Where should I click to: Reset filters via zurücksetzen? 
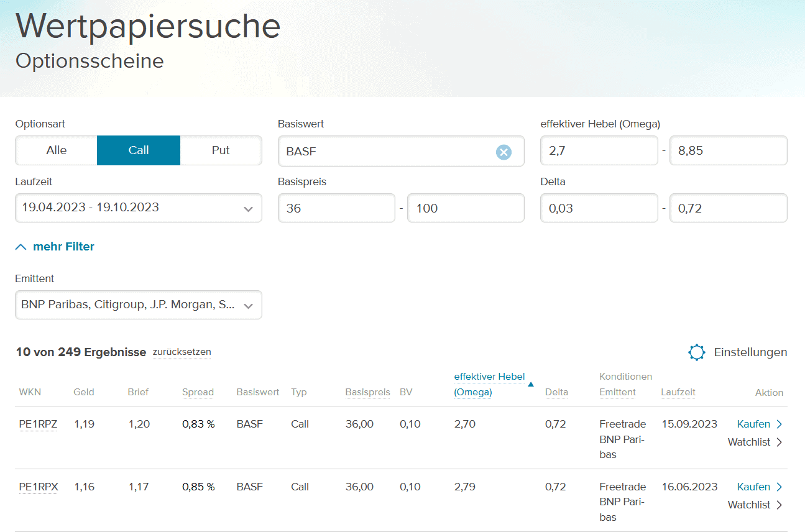coord(182,352)
